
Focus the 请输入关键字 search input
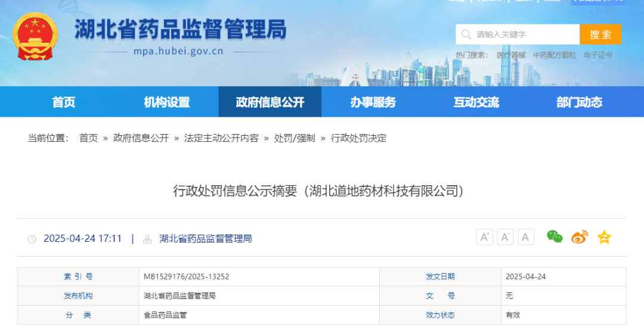click(518, 35)
